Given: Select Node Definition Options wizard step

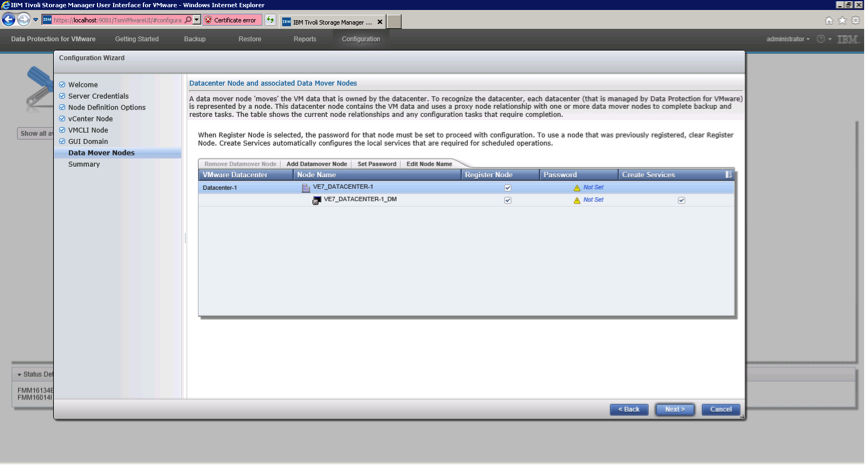Looking at the screenshot, I should pyautogui.click(x=106, y=108).
